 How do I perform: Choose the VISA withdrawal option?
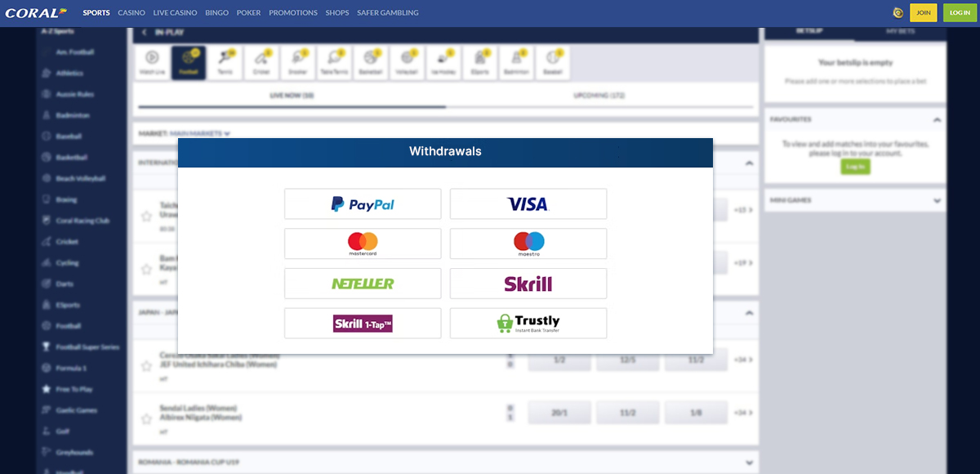[528, 203]
